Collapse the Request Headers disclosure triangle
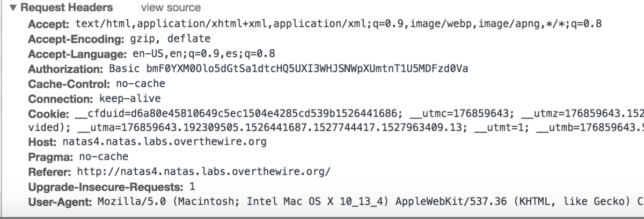 pos(13,8)
